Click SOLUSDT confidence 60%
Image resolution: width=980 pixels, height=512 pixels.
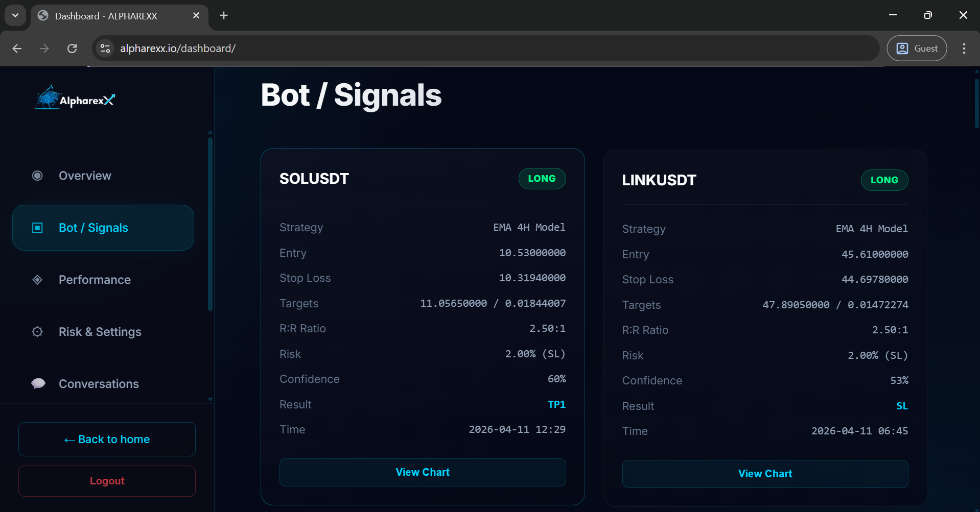click(556, 379)
